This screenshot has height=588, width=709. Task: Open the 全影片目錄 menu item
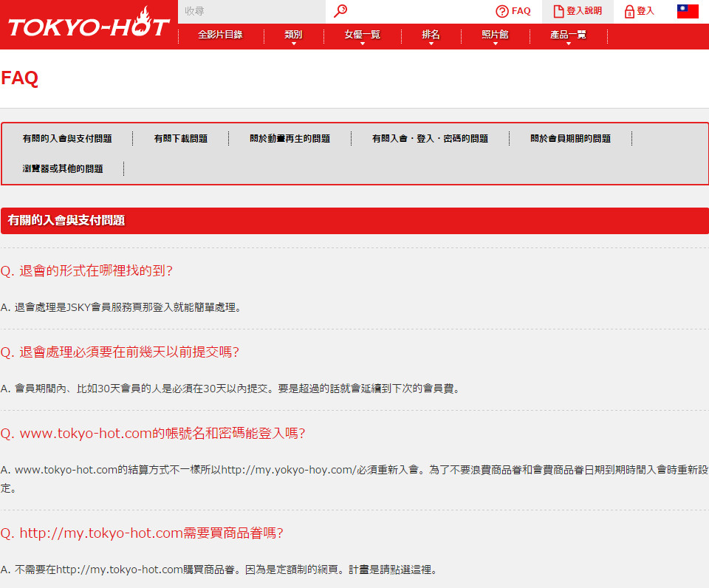pyautogui.click(x=220, y=35)
